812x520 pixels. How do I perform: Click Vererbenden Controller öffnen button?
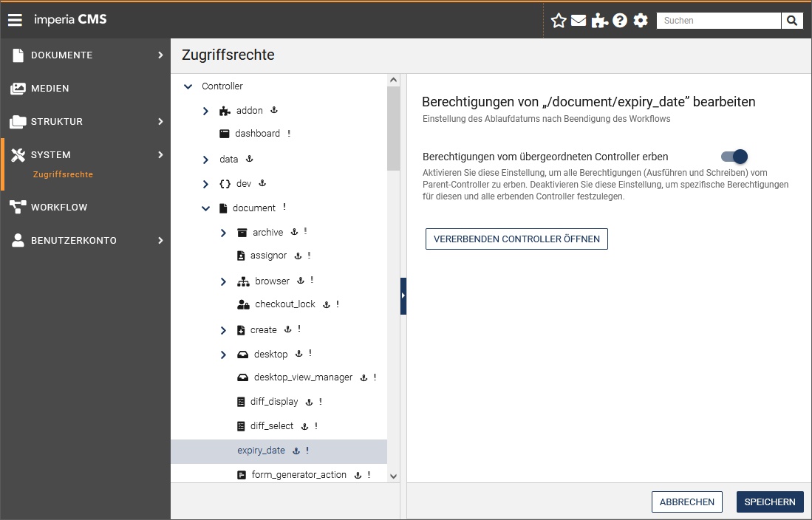pyautogui.click(x=516, y=239)
